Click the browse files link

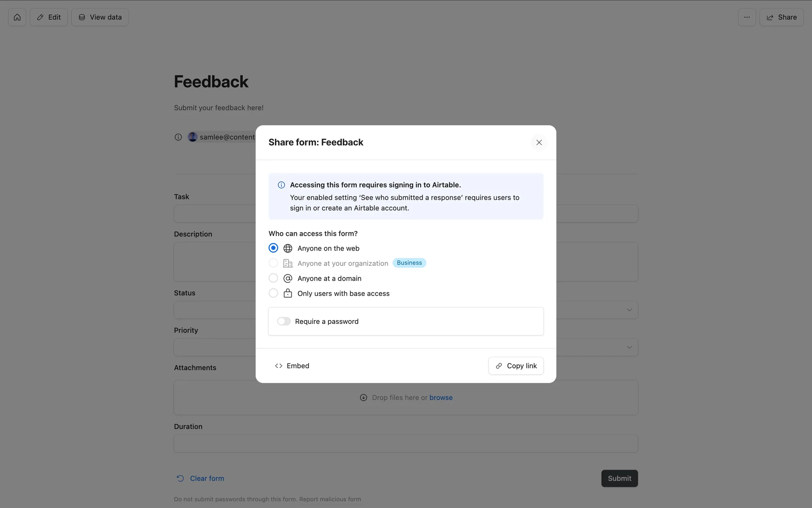coord(441,398)
